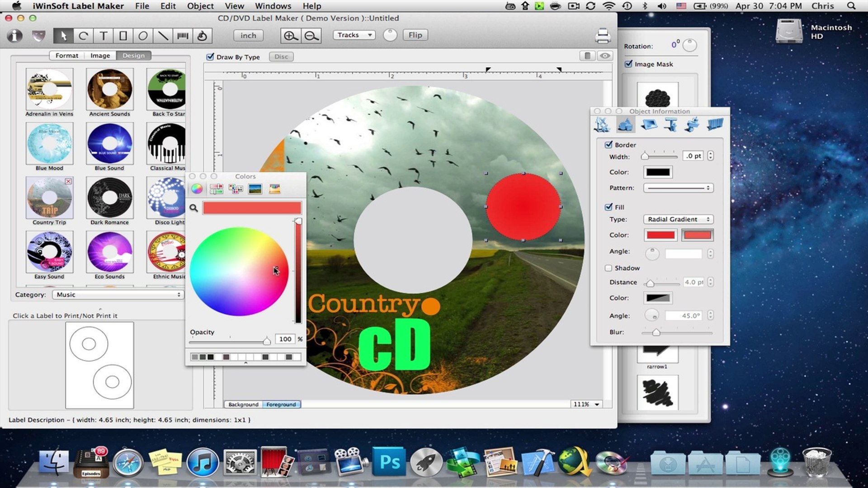
Task: Open the Object menu
Action: click(x=200, y=6)
